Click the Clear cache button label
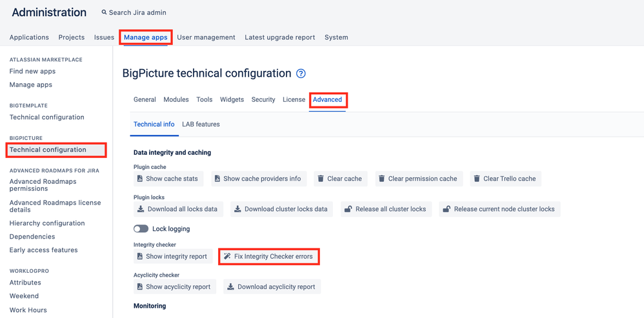The height and width of the screenshot is (318, 644). coord(345,179)
